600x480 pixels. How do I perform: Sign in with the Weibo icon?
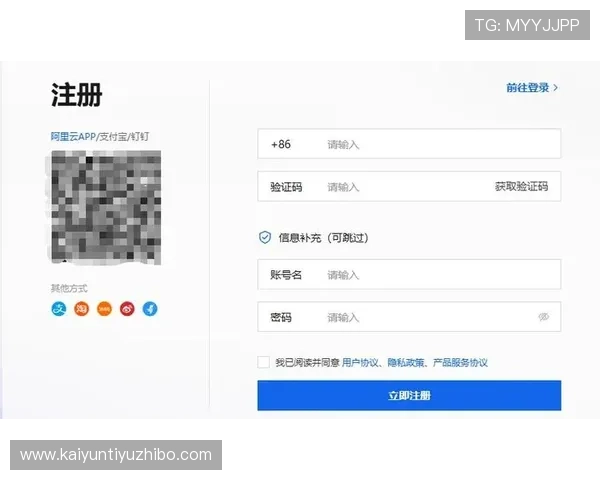127,309
